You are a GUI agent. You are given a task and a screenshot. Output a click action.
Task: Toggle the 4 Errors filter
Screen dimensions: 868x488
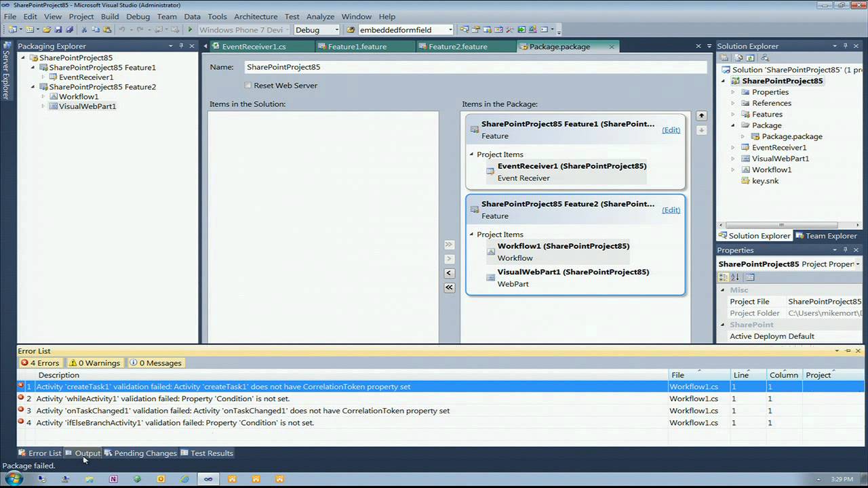click(41, 363)
